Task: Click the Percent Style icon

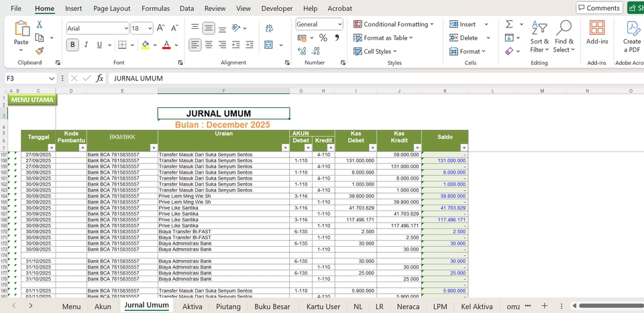Action: [x=323, y=38]
